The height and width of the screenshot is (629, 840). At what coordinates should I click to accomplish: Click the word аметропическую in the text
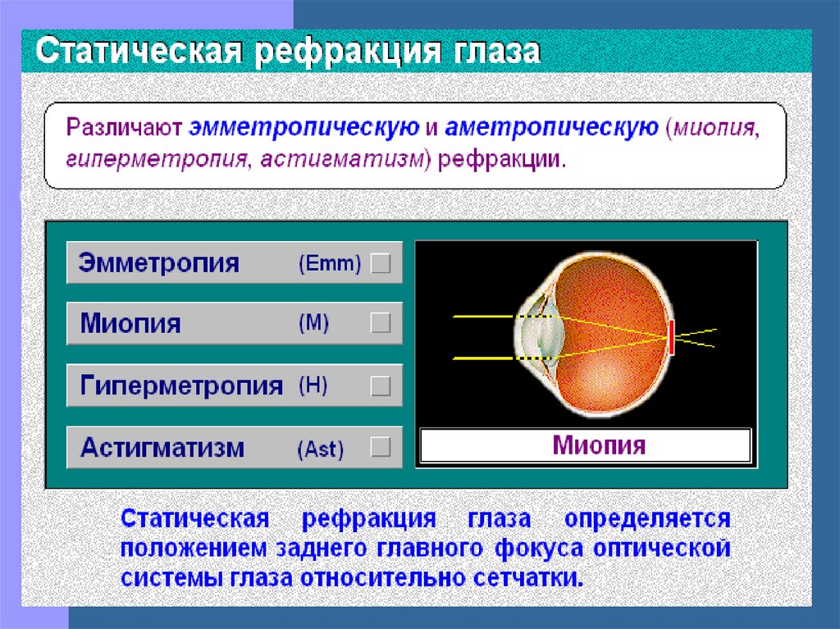tap(552, 128)
